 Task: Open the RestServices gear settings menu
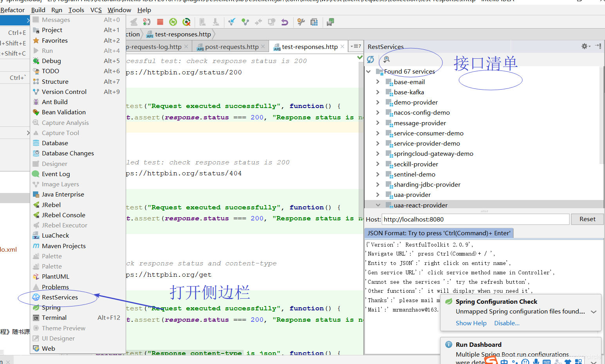(x=585, y=46)
